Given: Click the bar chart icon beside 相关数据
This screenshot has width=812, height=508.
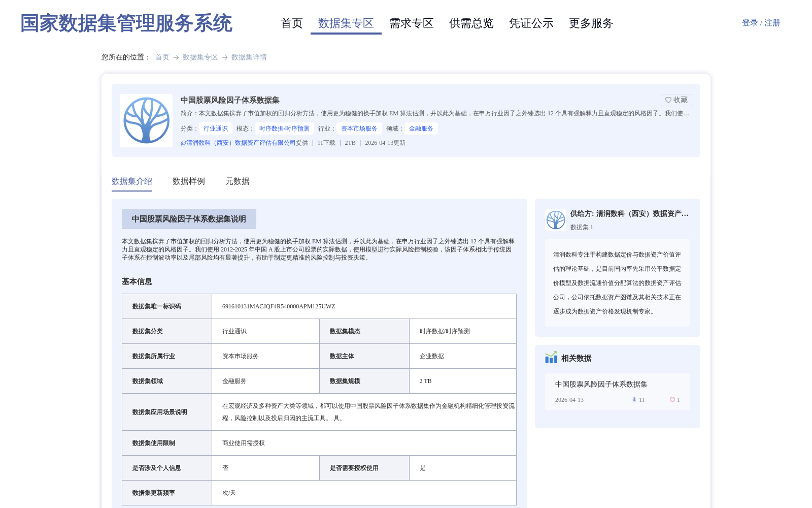Looking at the screenshot, I should pos(551,358).
